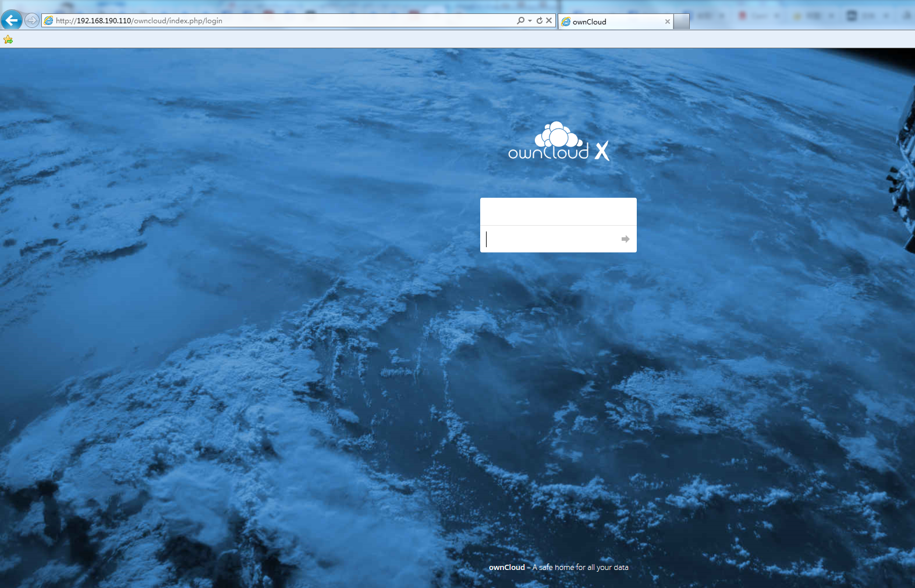
Task: Submit login with the arrow icon
Action: [625, 239]
